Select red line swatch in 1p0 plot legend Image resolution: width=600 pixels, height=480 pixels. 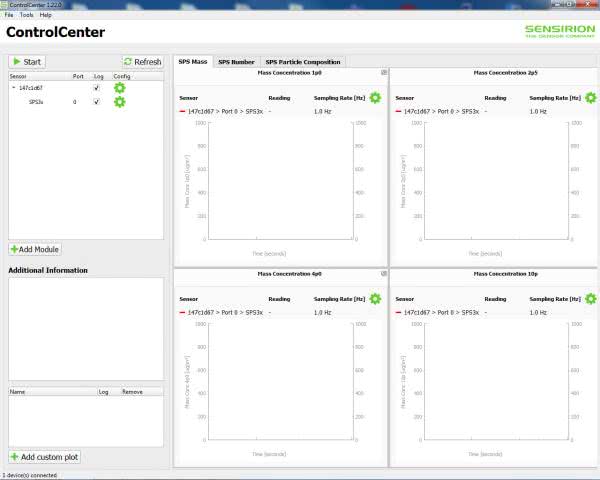coord(183,112)
